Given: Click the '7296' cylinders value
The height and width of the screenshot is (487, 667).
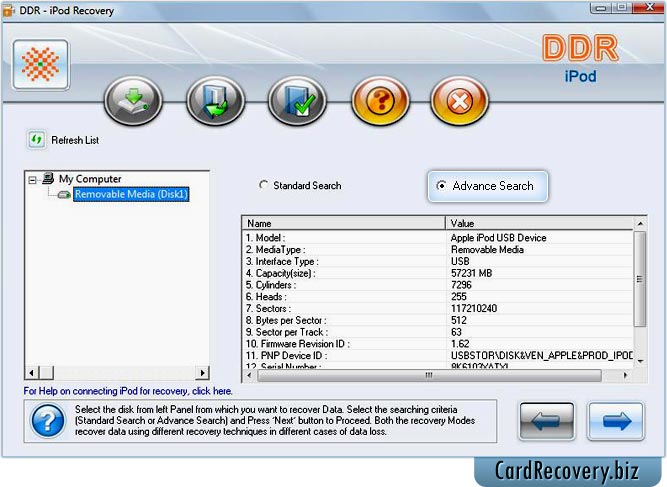Looking at the screenshot, I should pos(461,285).
